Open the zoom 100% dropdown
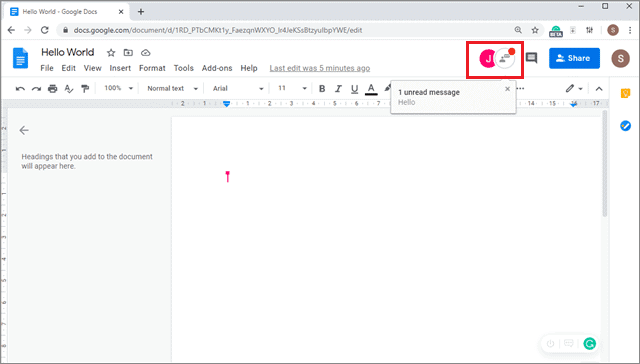The image size is (640, 364). pyautogui.click(x=118, y=88)
